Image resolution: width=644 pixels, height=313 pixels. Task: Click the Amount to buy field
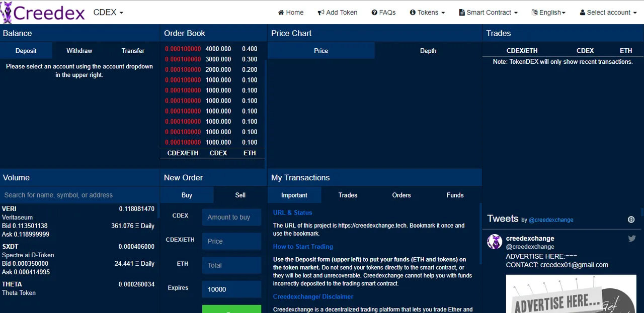pyautogui.click(x=231, y=217)
